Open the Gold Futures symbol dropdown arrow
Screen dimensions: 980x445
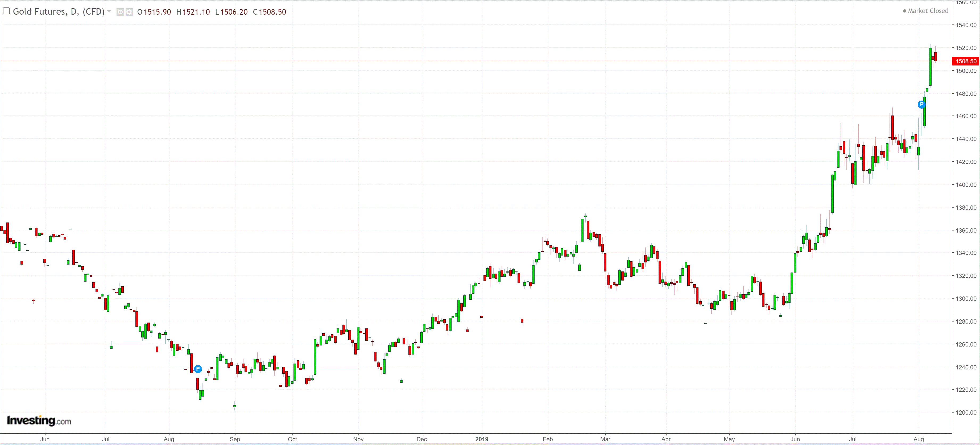(x=109, y=11)
